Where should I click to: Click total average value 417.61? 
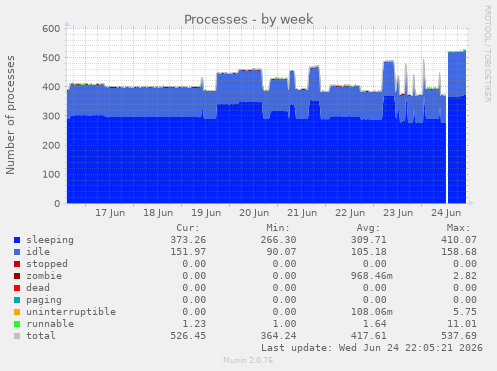[369, 336]
